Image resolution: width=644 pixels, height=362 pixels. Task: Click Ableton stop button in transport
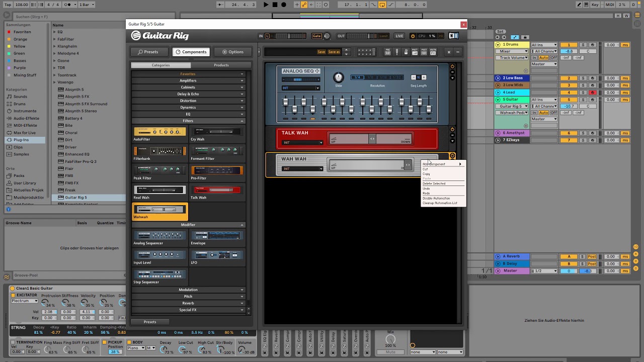[x=275, y=5]
